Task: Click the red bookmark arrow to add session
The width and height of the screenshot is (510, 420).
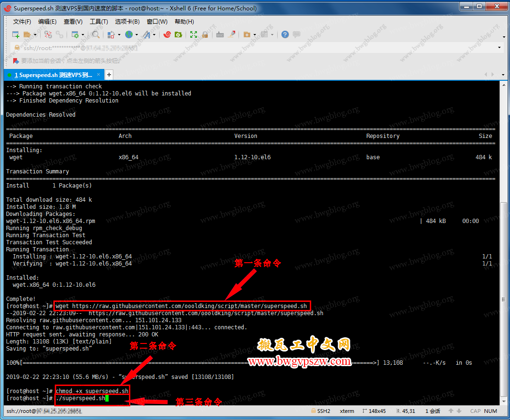Action: tap(16, 61)
